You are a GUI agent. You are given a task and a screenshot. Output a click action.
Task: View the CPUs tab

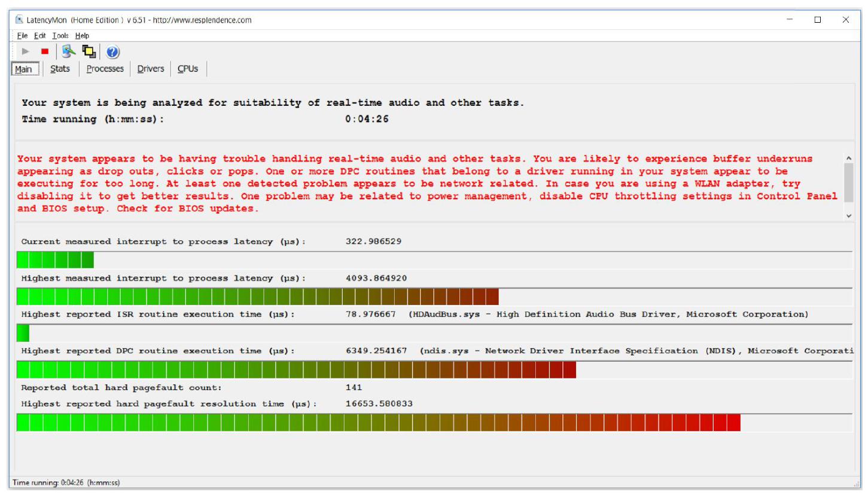(x=187, y=69)
